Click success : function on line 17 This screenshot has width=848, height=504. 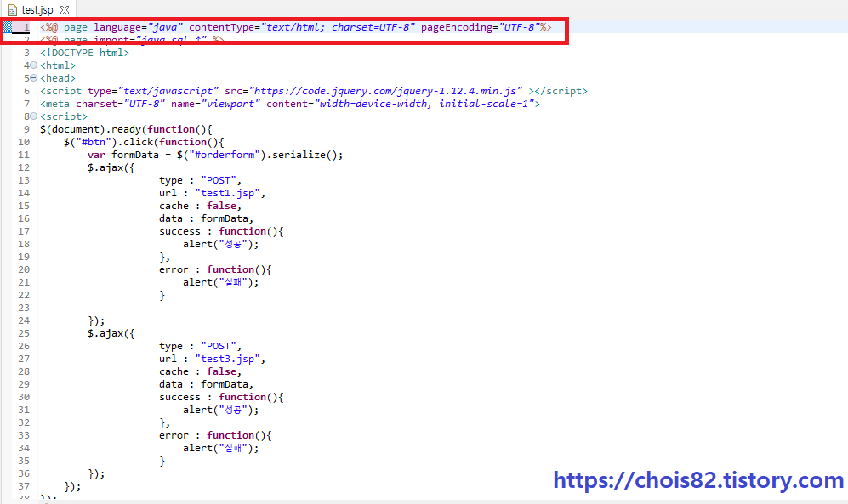(221, 232)
